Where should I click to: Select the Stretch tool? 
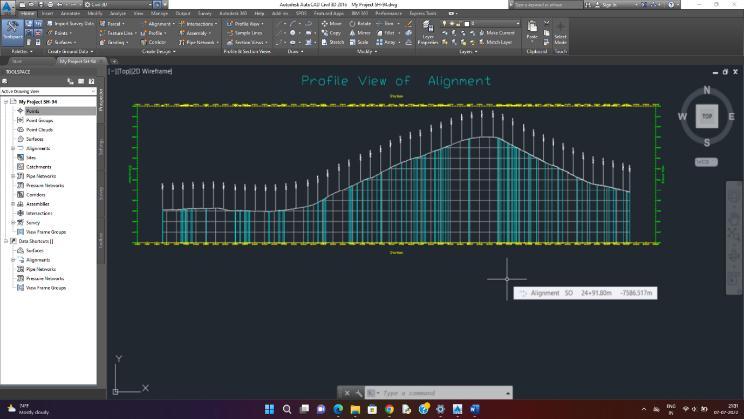(x=333, y=42)
